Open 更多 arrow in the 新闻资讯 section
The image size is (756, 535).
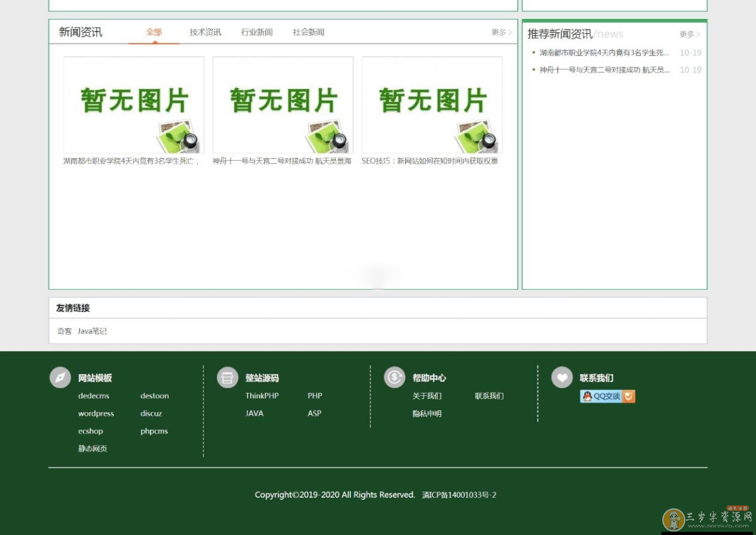pyautogui.click(x=501, y=32)
